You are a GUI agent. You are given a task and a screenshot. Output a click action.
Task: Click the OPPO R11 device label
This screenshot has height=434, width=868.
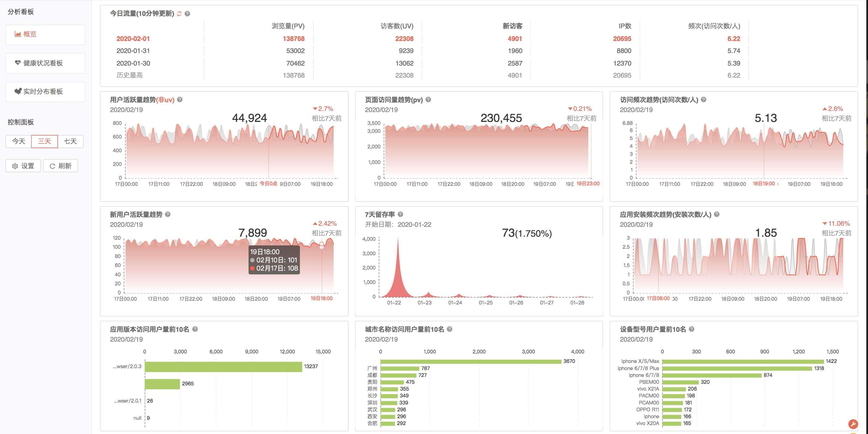point(648,409)
